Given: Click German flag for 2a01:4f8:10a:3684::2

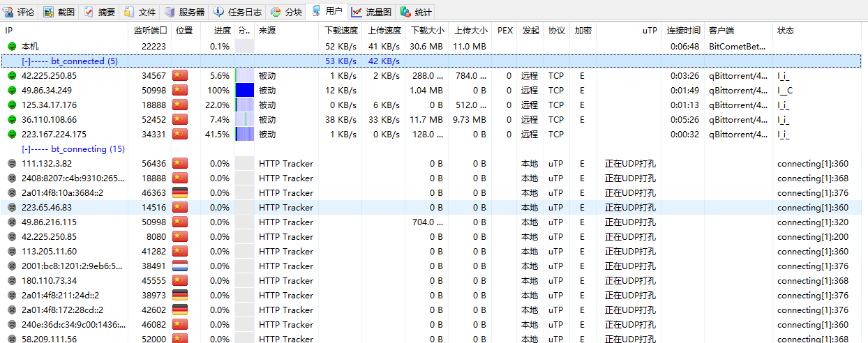Looking at the screenshot, I should pos(180,192).
